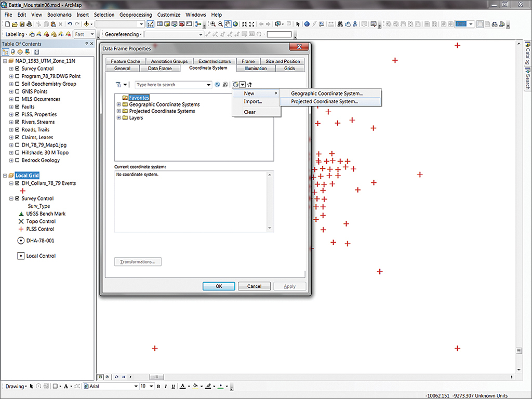
Task: Select the Identify tool
Action: click(307, 24)
